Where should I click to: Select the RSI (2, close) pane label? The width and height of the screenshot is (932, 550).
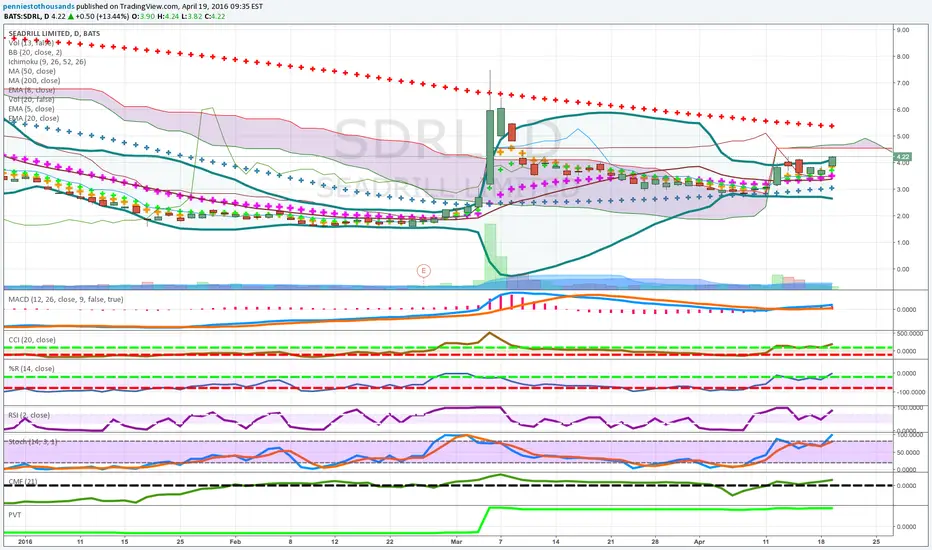29,415
